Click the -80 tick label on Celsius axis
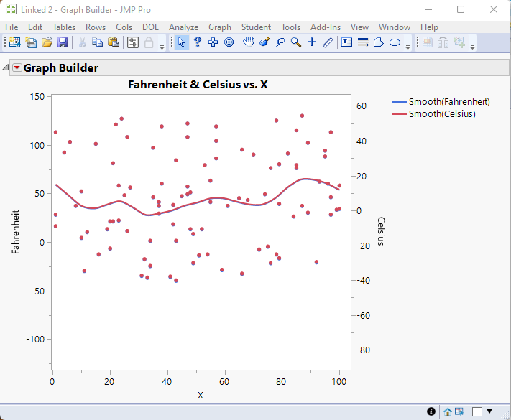The width and height of the screenshot is (511, 420). [364, 350]
